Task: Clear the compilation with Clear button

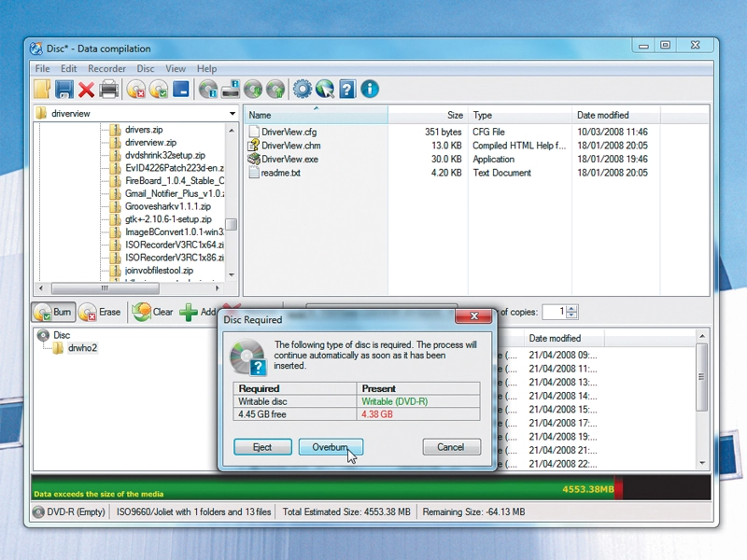Action: pos(153,312)
